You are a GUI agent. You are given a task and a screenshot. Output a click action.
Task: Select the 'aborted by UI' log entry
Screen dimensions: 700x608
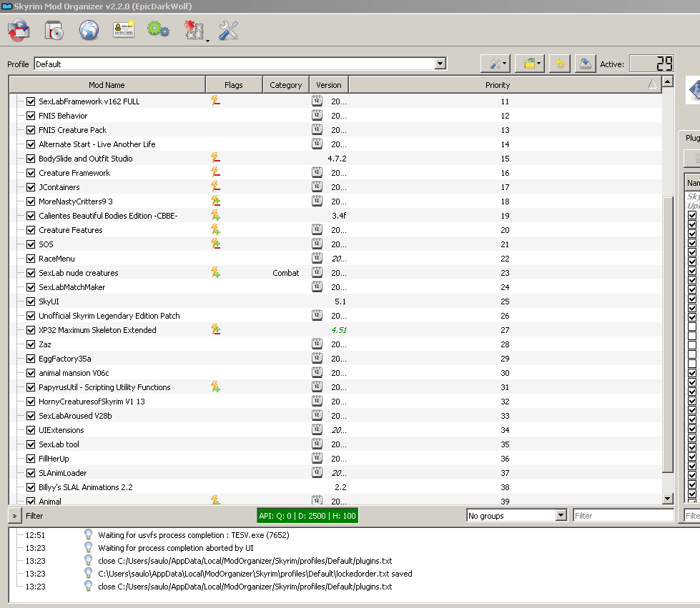click(x=175, y=548)
